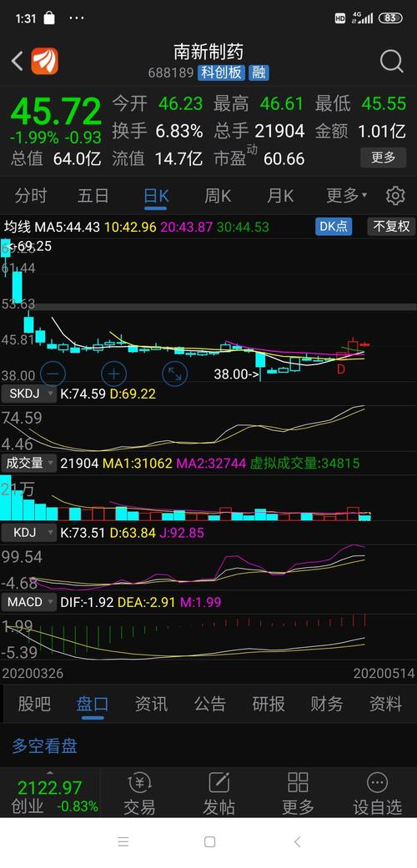This screenshot has width=417, height=868.
Task: Open the 研报 research tab
Action: click(269, 704)
